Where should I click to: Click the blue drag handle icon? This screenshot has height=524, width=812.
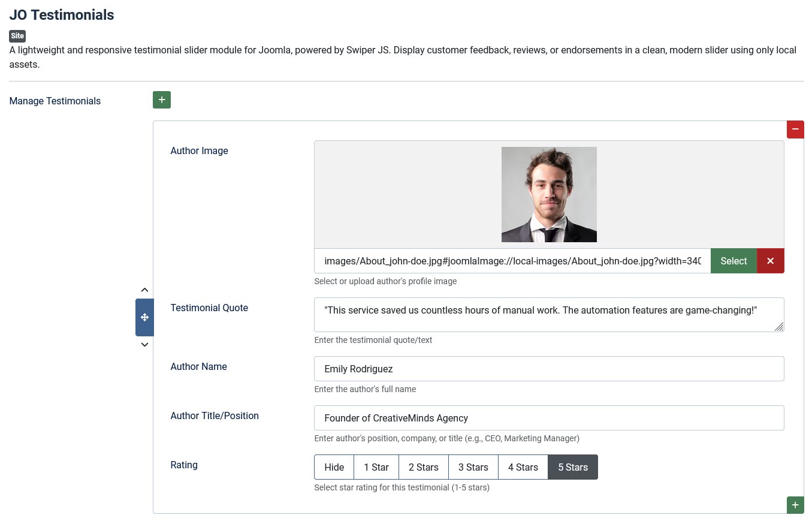144,317
